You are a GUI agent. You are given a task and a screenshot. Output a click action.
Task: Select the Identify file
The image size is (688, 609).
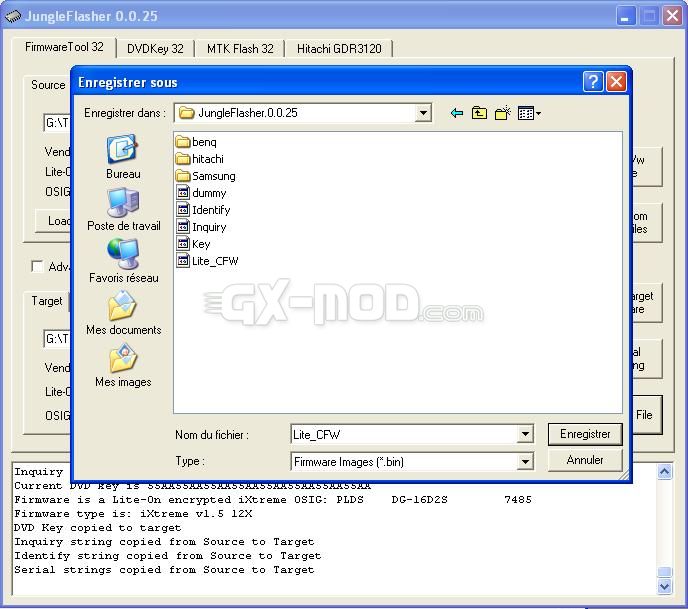pos(203,210)
